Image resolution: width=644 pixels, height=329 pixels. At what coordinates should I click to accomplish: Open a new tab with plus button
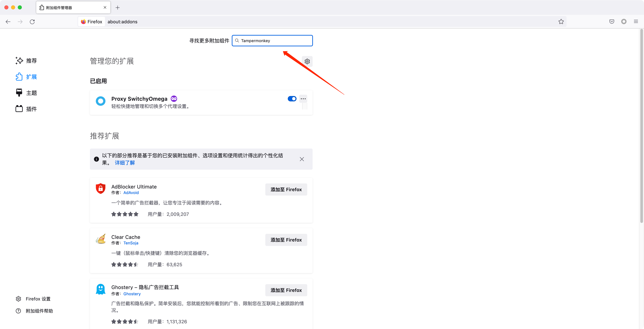[118, 8]
